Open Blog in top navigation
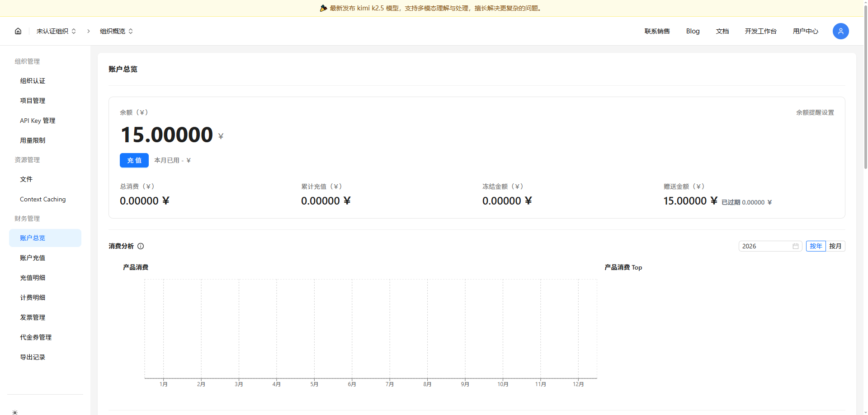 693,31
